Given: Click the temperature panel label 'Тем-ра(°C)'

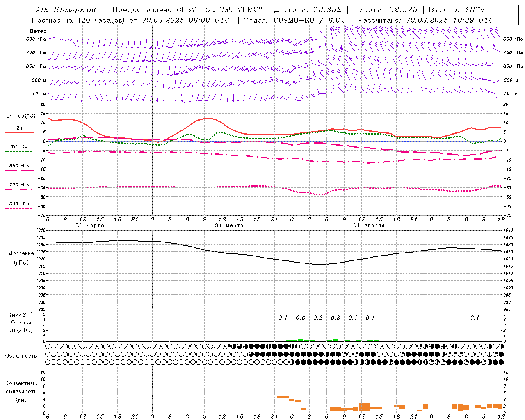Looking at the screenshot, I should tap(19, 116).
